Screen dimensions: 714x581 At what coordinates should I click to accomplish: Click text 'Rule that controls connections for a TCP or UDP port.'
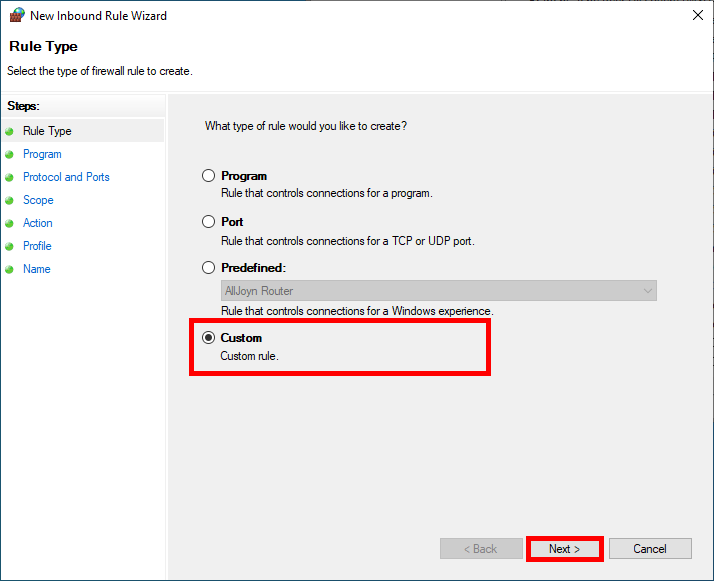coord(347,241)
